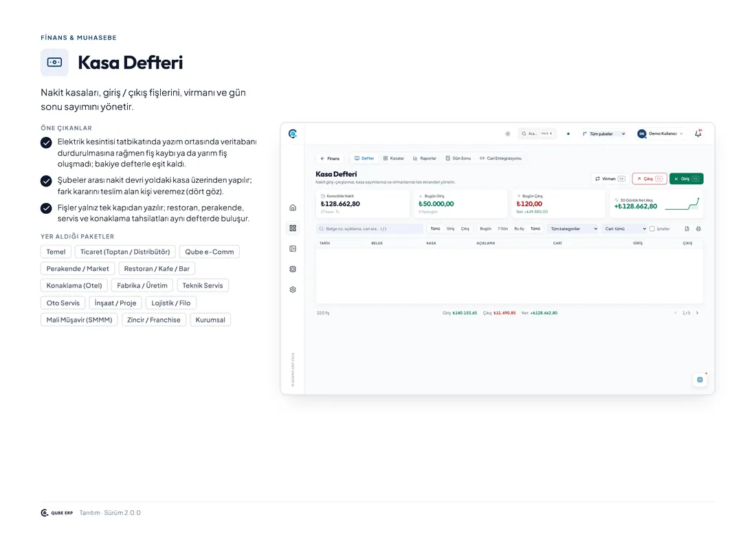This screenshot has height=535, width=756.
Task: Click the export document icon beside İptaller
Action: [x=687, y=229]
